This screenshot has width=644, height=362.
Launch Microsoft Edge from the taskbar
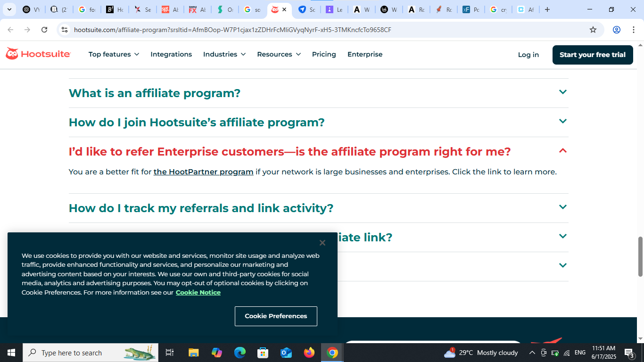(240, 353)
